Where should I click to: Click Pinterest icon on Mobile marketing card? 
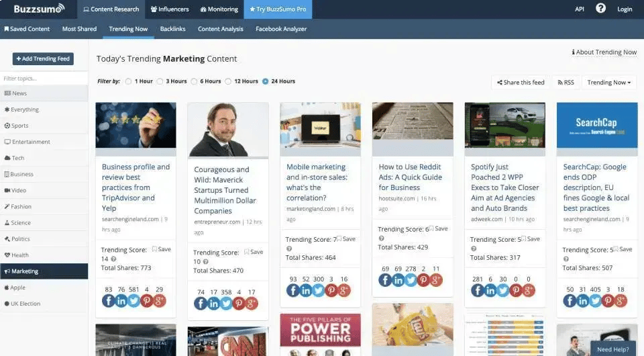pos(331,291)
